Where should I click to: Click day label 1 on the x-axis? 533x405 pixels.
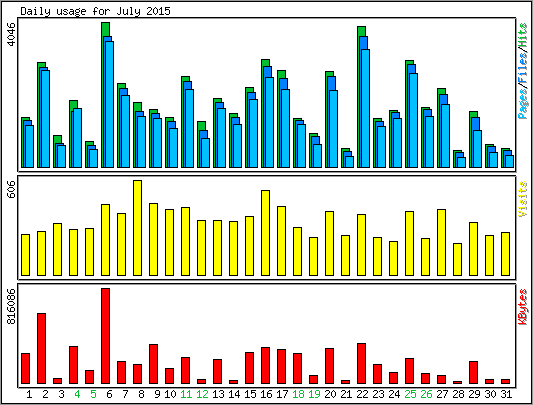[29, 394]
